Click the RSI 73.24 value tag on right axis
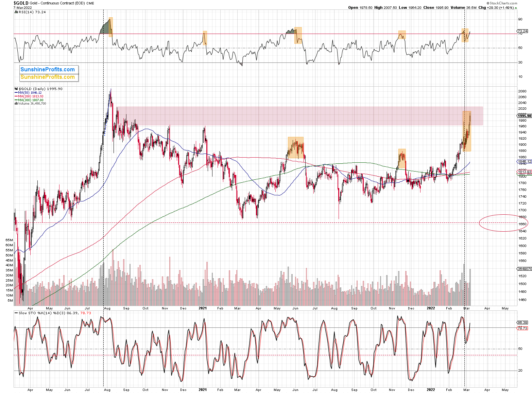Image resolution: width=532 pixels, height=393 pixels. point(522,31)
